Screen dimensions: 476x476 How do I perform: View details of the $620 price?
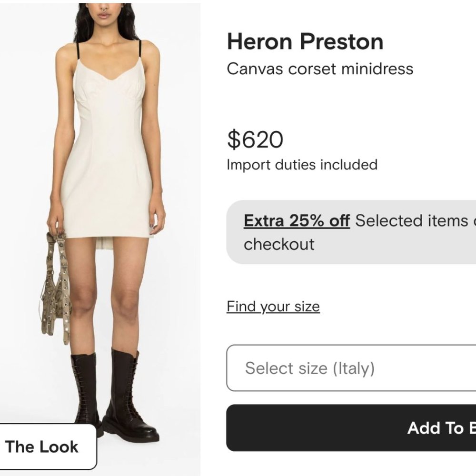pyautogui.click(x=255, y=139)
